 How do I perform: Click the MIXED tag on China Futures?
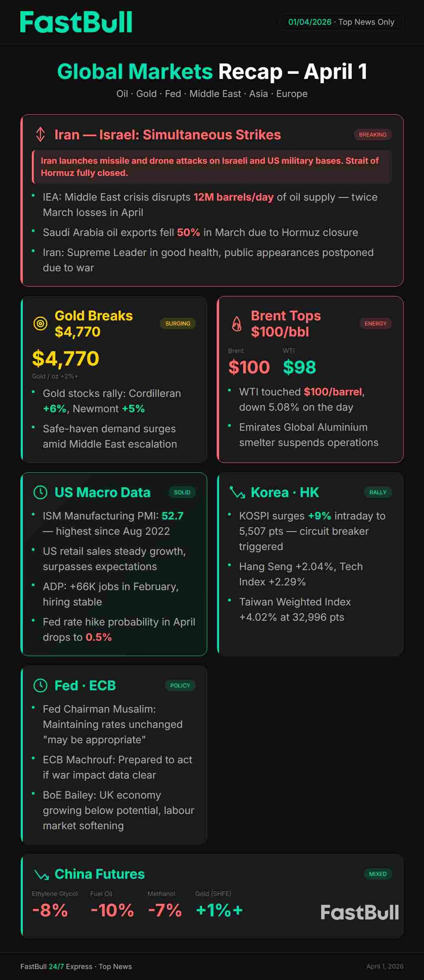(x=378, y=874)
